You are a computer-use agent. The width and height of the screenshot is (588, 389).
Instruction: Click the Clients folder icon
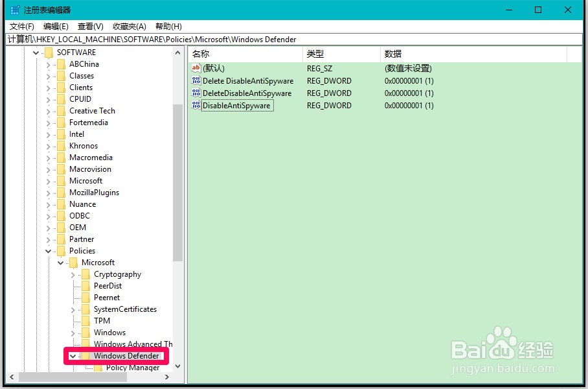pyautogui.click(x=61, y=88)
